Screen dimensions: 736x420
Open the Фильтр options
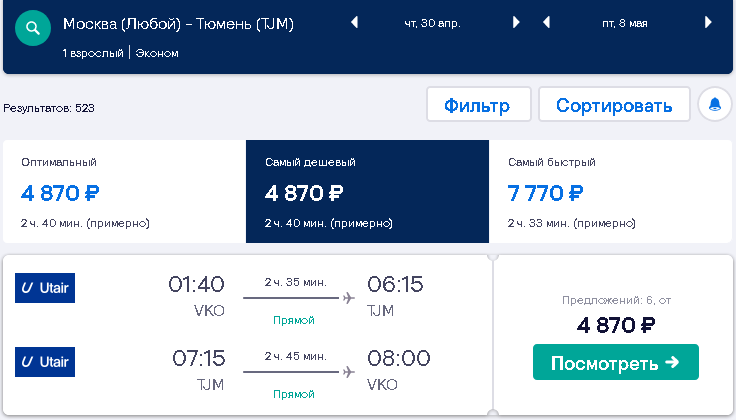[478, 104]
